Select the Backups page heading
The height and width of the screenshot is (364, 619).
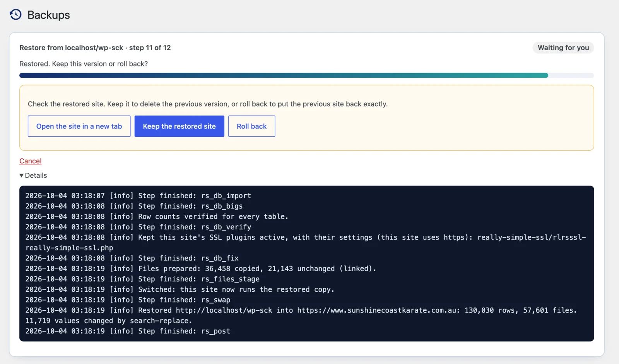tap(48, 15)
